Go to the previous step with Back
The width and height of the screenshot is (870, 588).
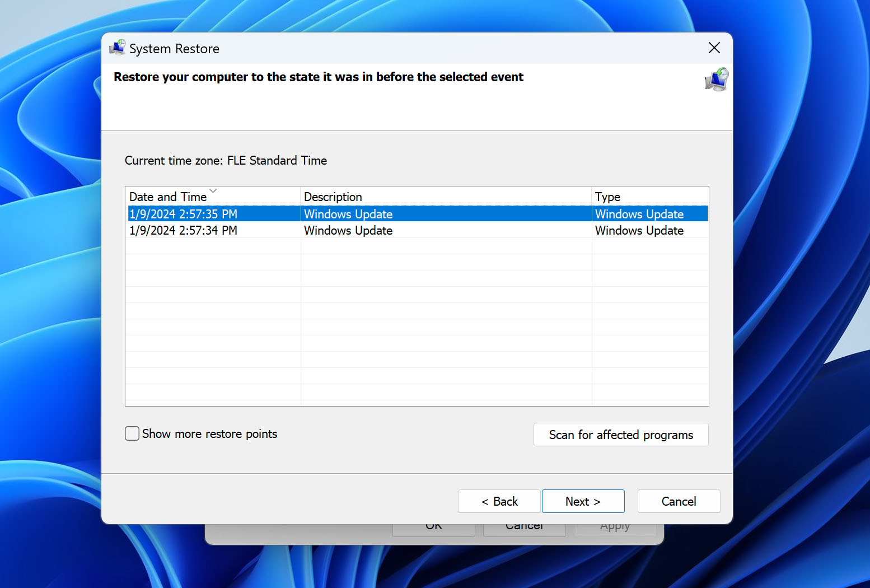(499, 501)
